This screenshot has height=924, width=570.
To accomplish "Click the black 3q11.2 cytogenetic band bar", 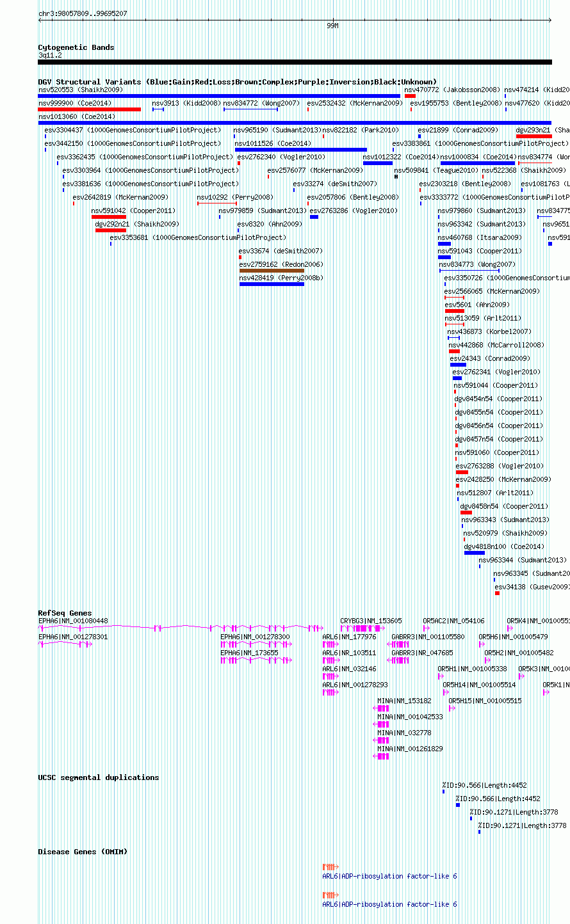I will [x=295, y=62].
